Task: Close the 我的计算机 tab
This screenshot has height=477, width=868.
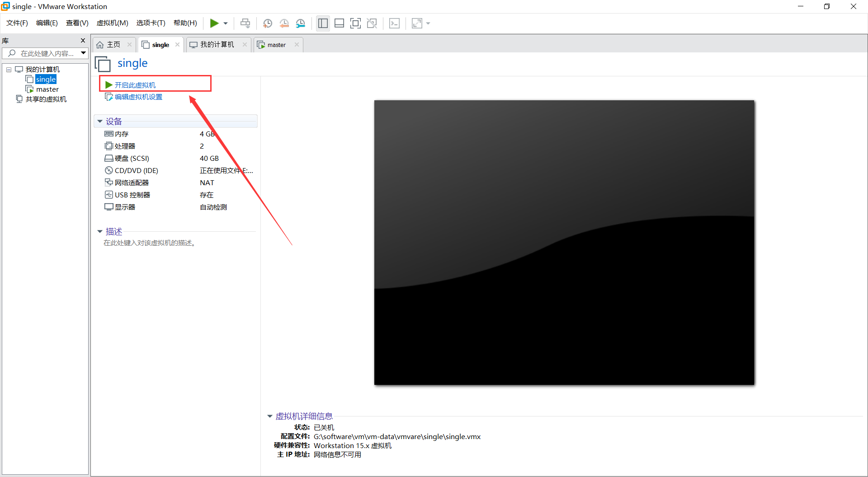Action: (x=245, y=44)
